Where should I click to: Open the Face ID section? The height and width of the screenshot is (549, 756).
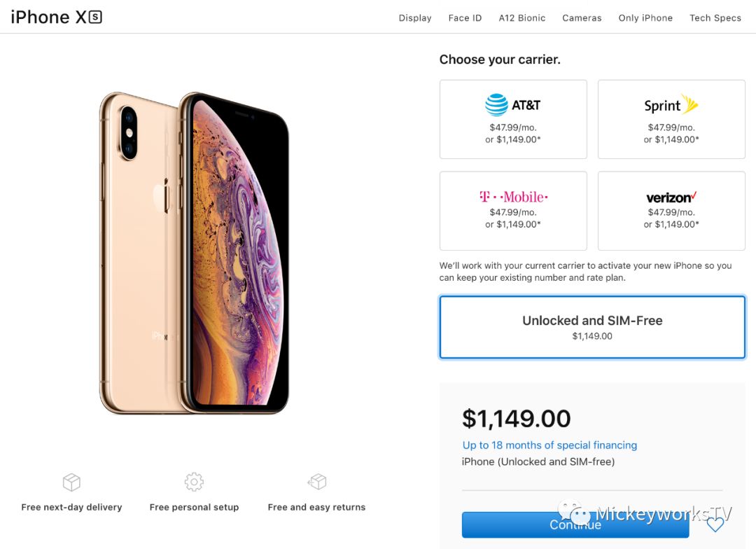click(465, 18)
